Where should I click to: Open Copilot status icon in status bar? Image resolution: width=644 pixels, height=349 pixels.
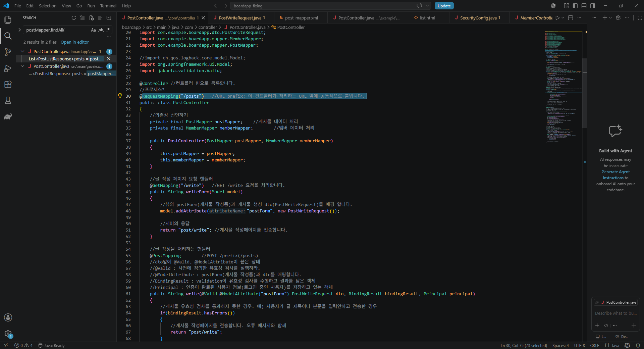coord(627,345)
